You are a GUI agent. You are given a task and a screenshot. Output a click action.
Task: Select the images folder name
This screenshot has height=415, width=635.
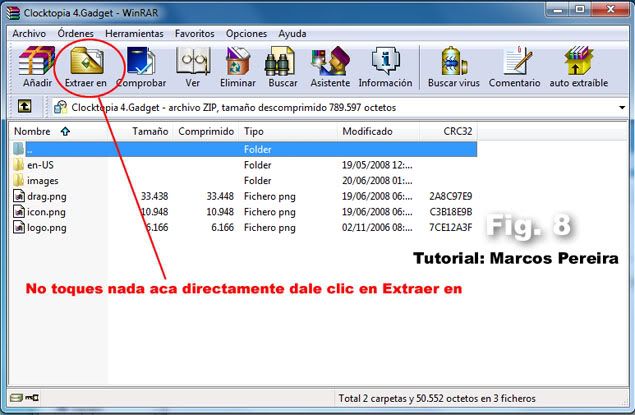(43, 181)
